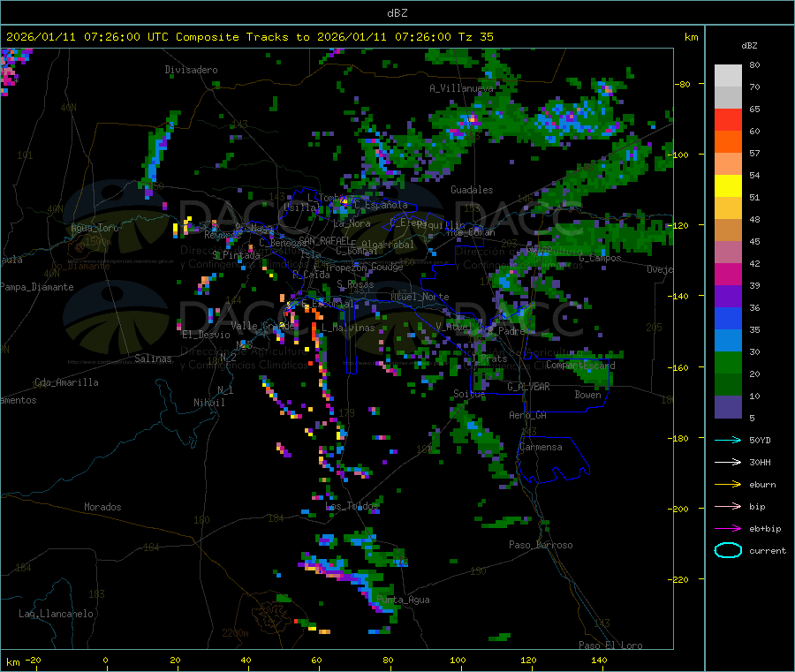
Task: Click the 'dBZ' label above the color scale
Action: (749, 46)
